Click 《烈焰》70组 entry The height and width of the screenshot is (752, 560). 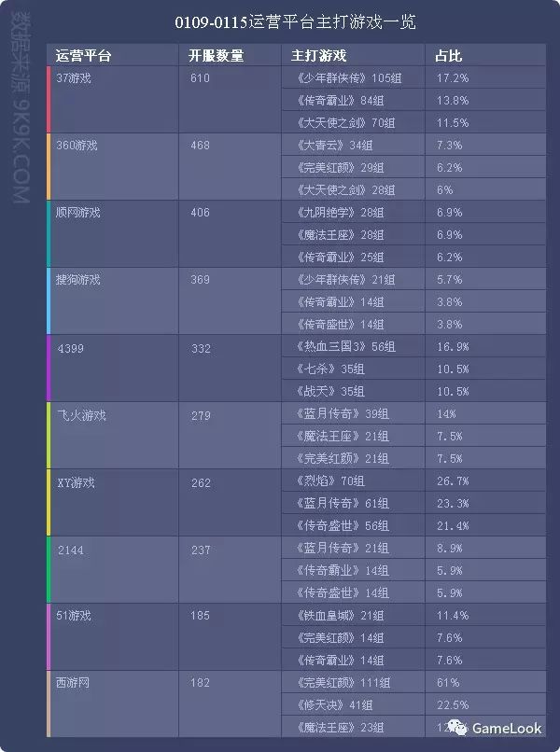330,480
